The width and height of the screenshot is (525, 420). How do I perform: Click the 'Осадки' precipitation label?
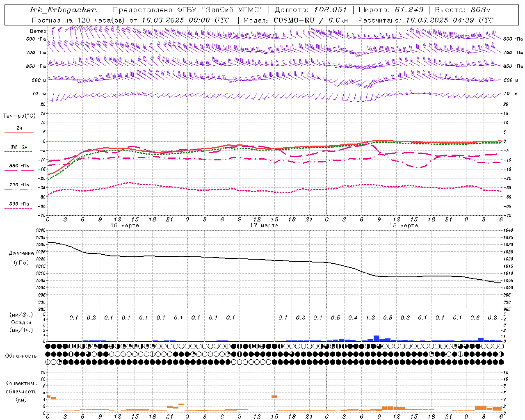click(21, 322)
